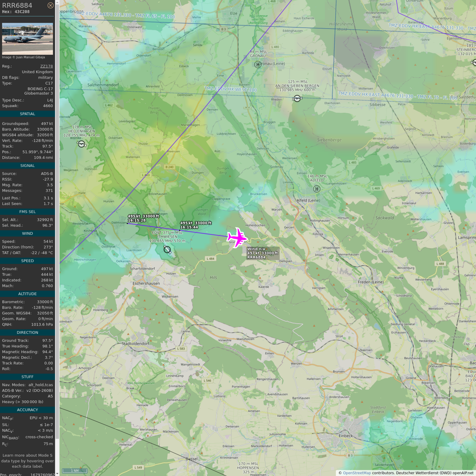
Task: Open the OpenStreetMap attribution link
Action: [357, 473]
